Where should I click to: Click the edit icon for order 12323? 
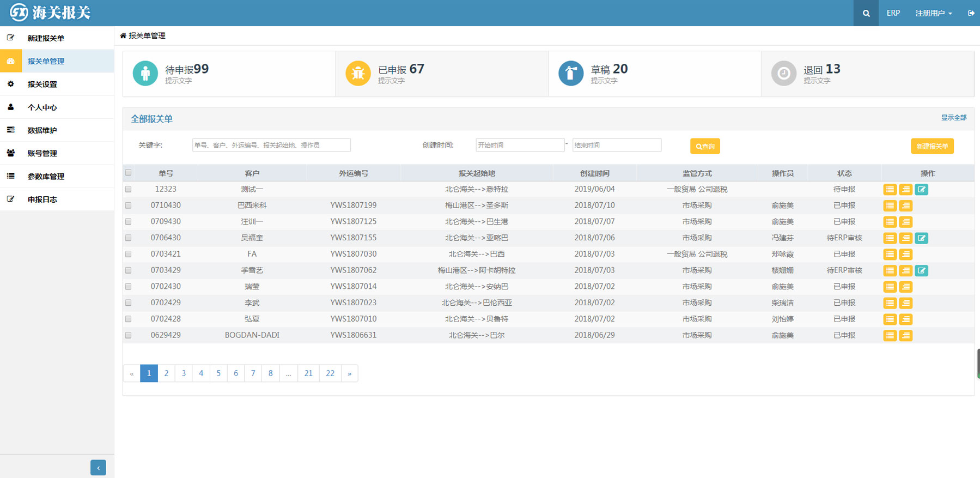tap(921, 190)
